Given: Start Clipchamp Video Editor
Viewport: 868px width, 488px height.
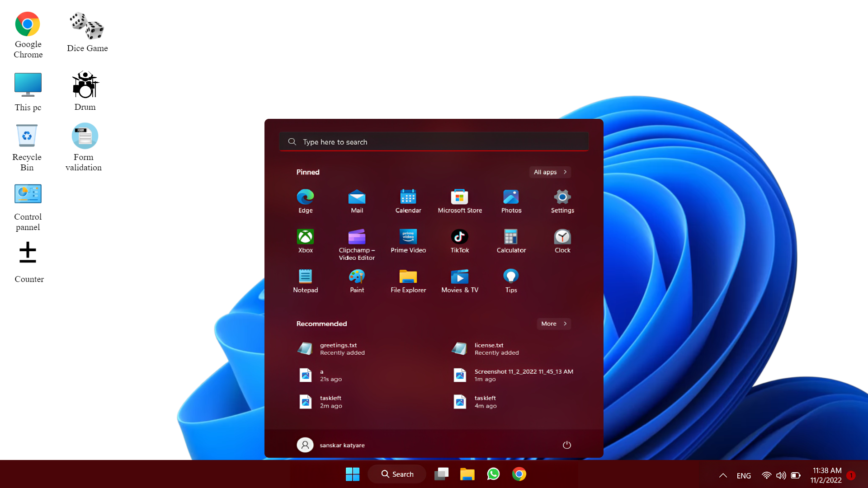Looking at the screenshot, I should coord(357,240).
